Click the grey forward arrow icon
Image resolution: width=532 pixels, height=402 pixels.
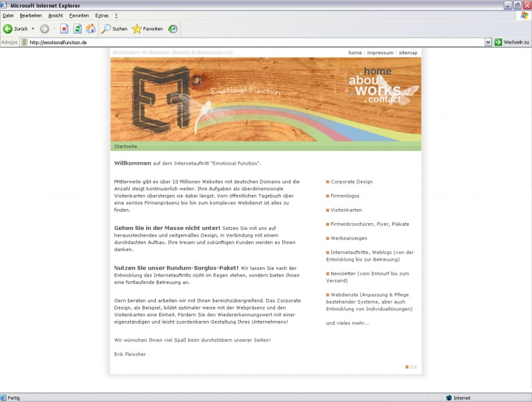[44, 29]
